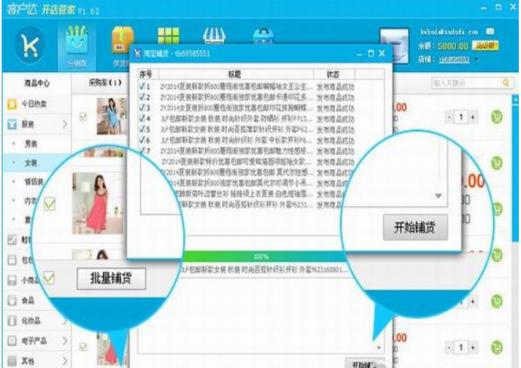The image size is (521, 368).
Task: Select the 男装 subcategory
Action: (31, 144)
